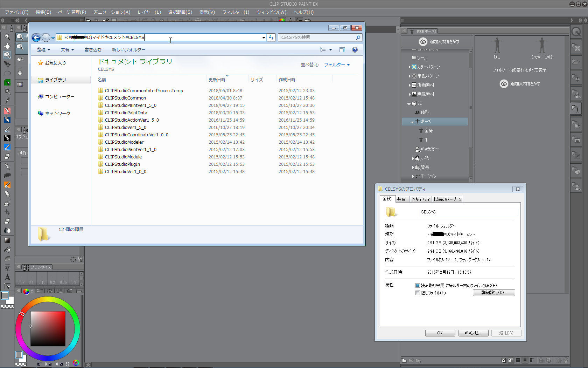Switch to the 以前のバージョン tab
Screen dimensions: 588x368
point(448,199)
